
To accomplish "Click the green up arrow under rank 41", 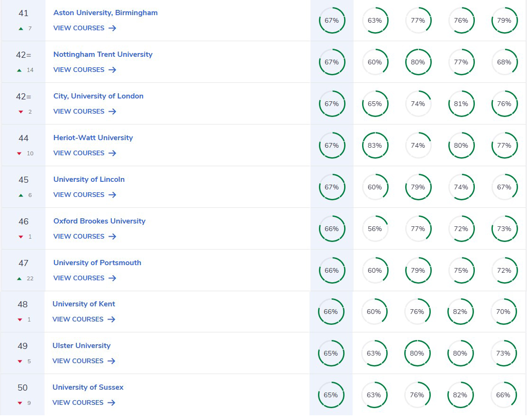I will [x=20, y=29].
